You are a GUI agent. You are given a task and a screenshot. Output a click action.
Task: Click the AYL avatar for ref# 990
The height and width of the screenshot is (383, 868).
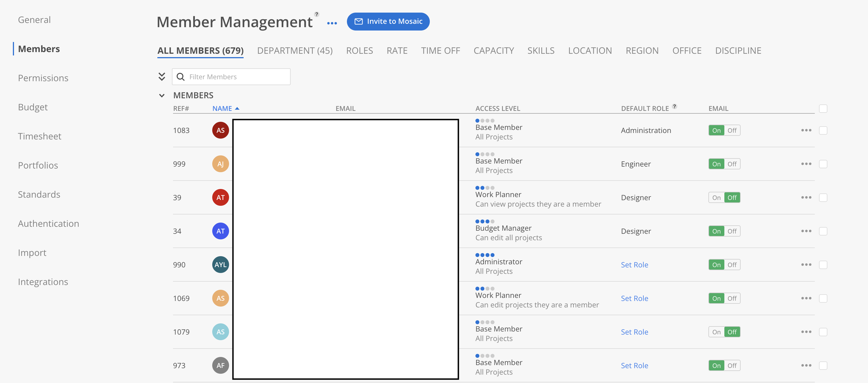[x=220, y=265]
